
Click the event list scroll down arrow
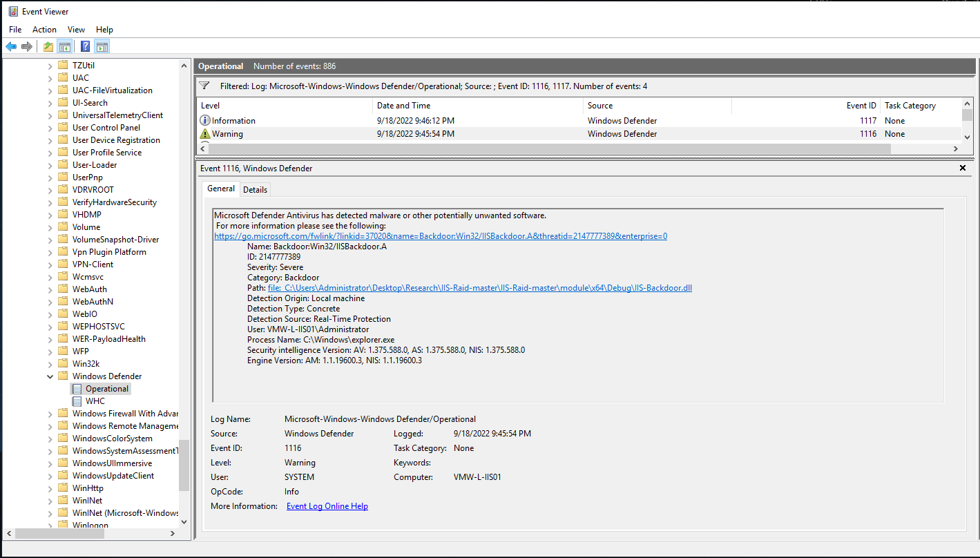[x=967, y=136]
